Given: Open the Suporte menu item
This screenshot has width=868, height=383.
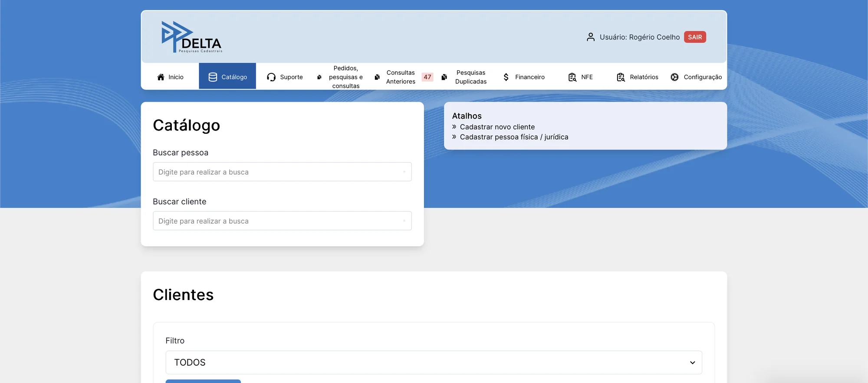Looking at the screenshot, I should [285, 77].
